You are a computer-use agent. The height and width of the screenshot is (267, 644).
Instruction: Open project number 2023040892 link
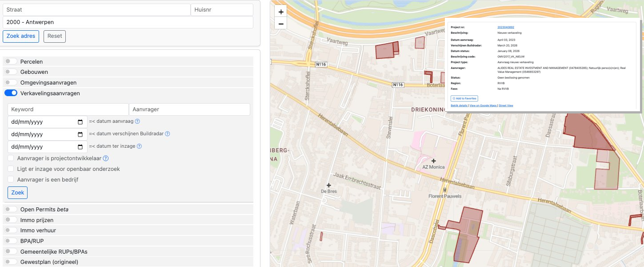pyautogui.click(x=505, y=27)
